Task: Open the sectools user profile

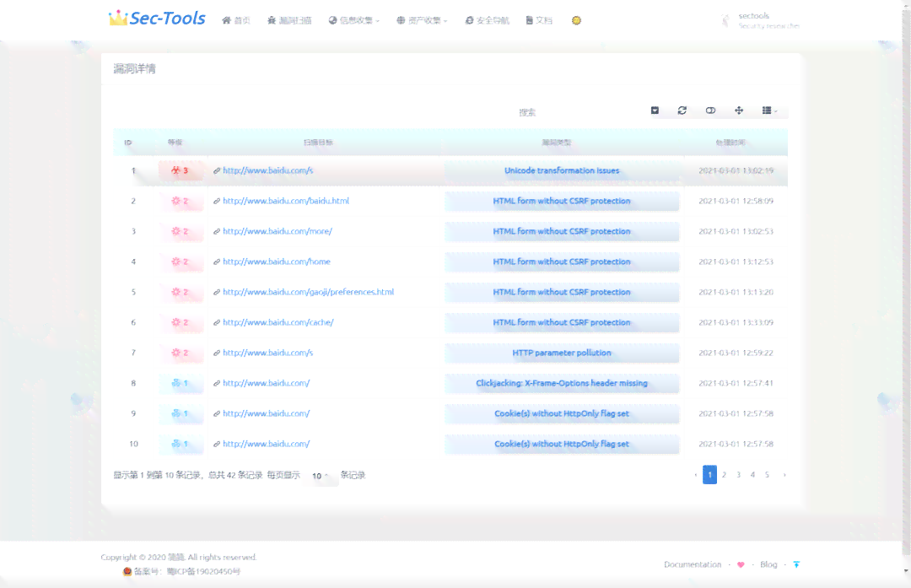Action: coord(761,20)
